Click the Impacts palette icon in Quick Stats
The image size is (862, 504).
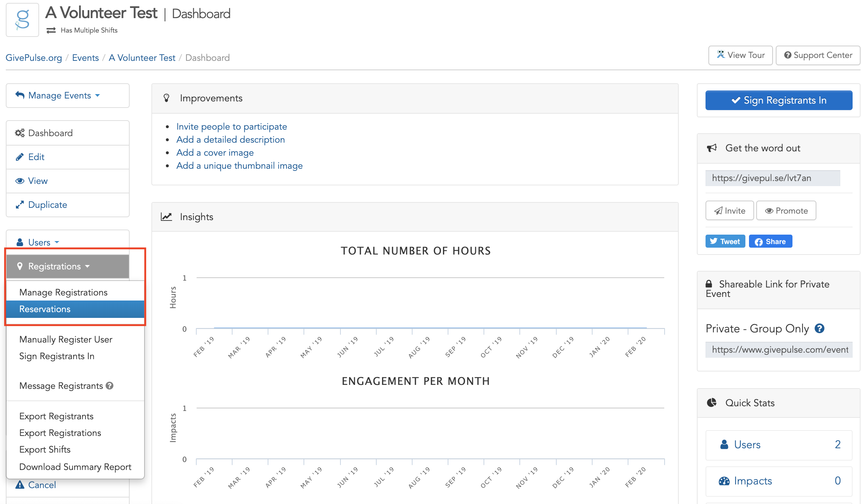tap(724, 481)
